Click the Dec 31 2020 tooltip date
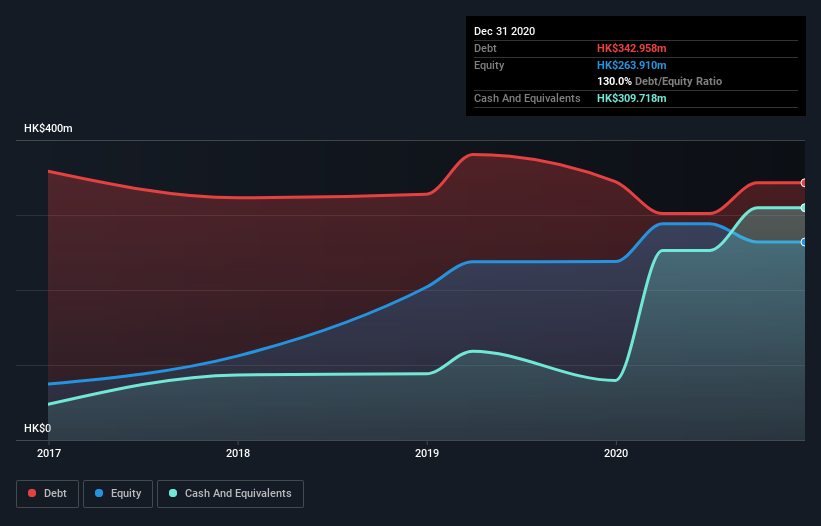The width and height of the screenshot is (821, 526). pyautogui.click(x=504, y=31)
